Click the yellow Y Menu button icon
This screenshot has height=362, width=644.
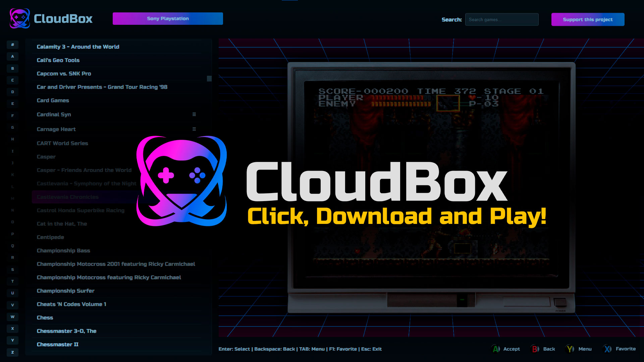570,349
